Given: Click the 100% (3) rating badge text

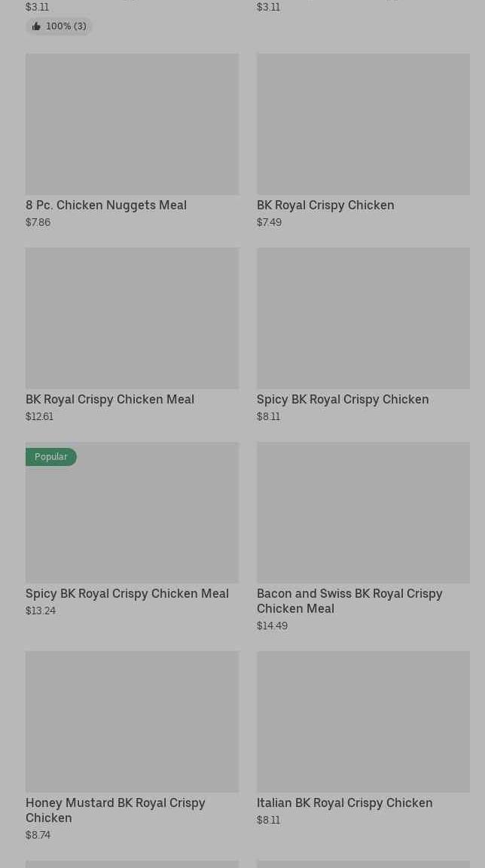Looking at the screenshot, I should [66, 26].
